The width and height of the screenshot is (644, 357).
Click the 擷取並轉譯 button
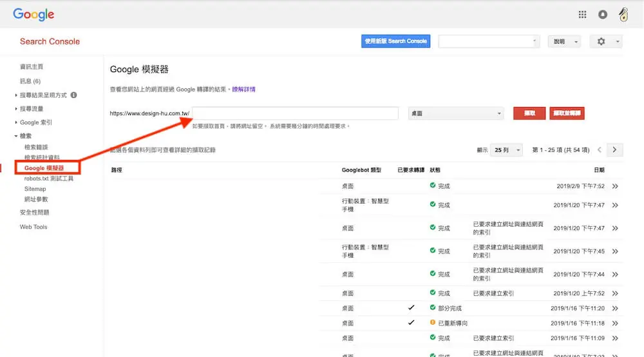pyautogui.click(x=567, y=113)
